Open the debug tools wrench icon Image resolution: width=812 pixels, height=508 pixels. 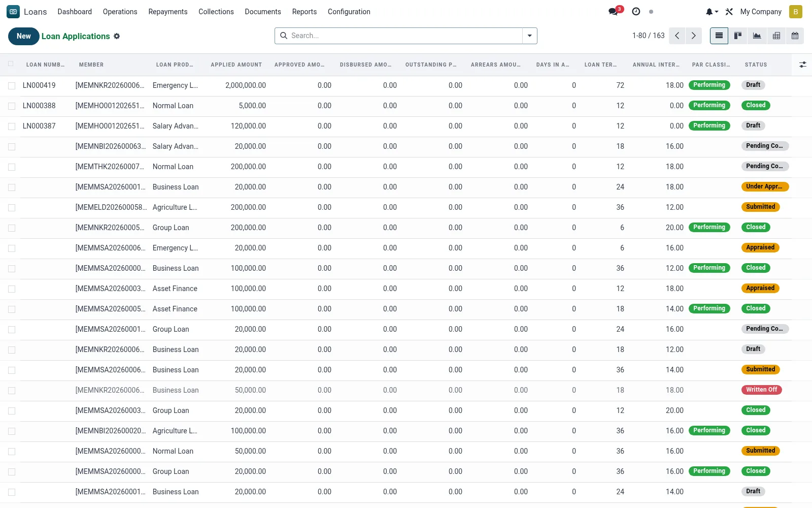[x=729, y=12]
